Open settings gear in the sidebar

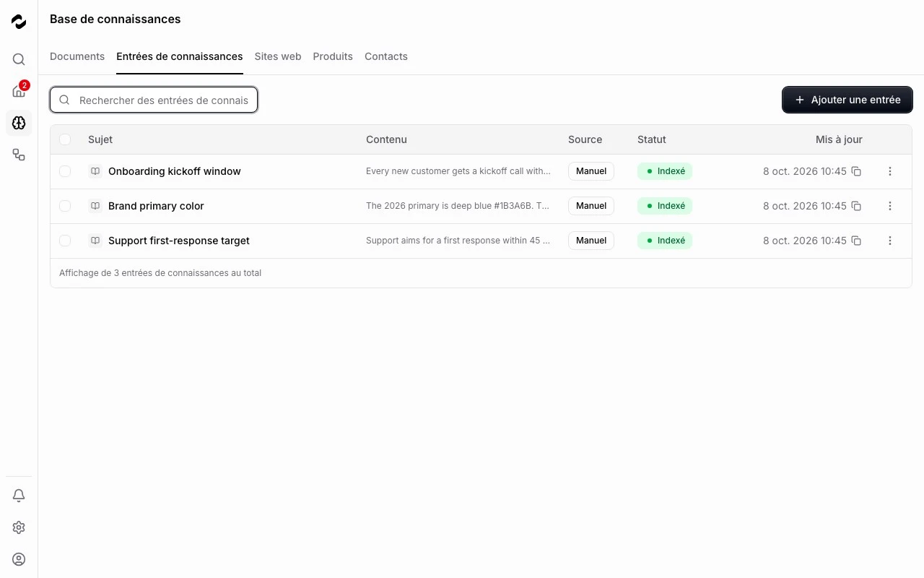(19, 527)
